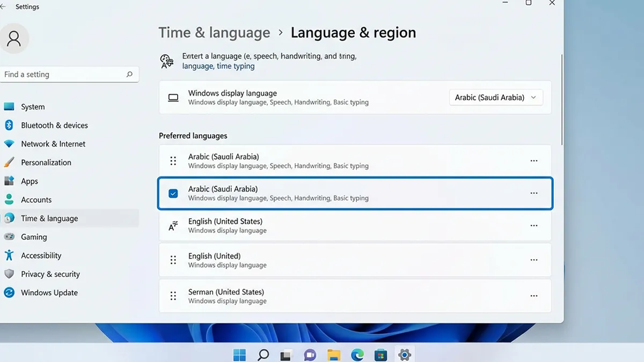Open Accounts settings
The image size is (644, 362).
point(35,200)
